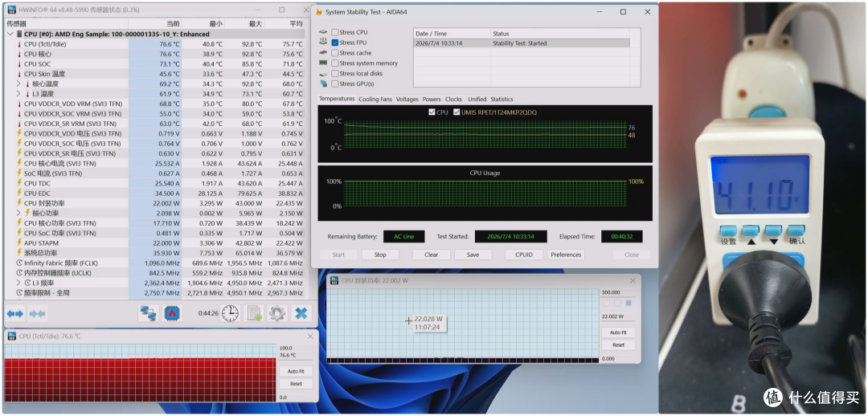This screenshot has height=416, width=868.
Task: Select the blue color swatch in power graph
Action: pos(628,303)
